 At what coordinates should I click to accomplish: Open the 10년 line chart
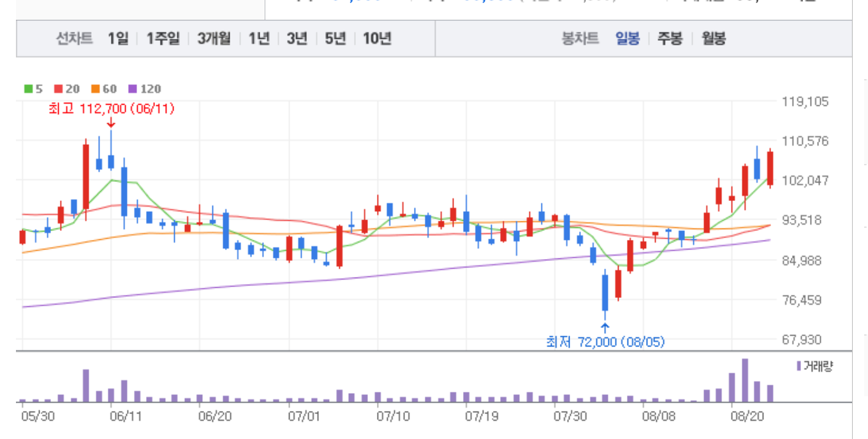click(377, 39)
